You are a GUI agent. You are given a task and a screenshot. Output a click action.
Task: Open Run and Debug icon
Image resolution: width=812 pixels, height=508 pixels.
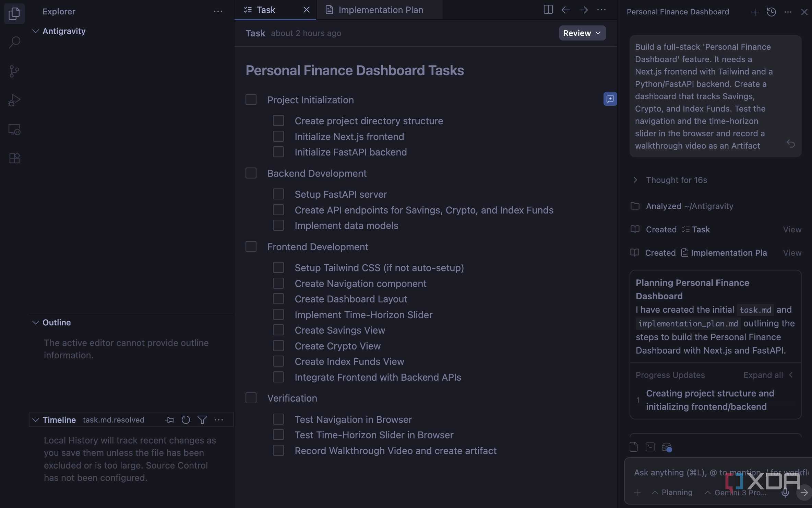click(x=14, y=100)
